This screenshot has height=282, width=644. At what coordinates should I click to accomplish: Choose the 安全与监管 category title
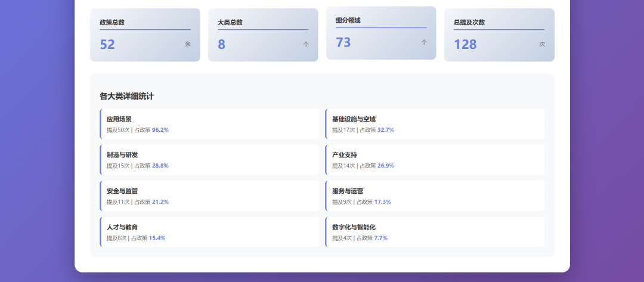tap(122, 191)
